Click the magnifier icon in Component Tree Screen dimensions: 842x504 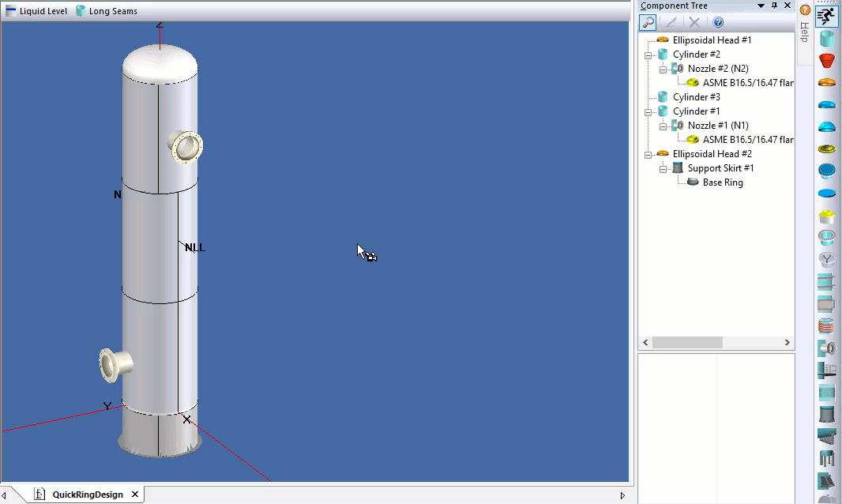click(x=648, y=23)
